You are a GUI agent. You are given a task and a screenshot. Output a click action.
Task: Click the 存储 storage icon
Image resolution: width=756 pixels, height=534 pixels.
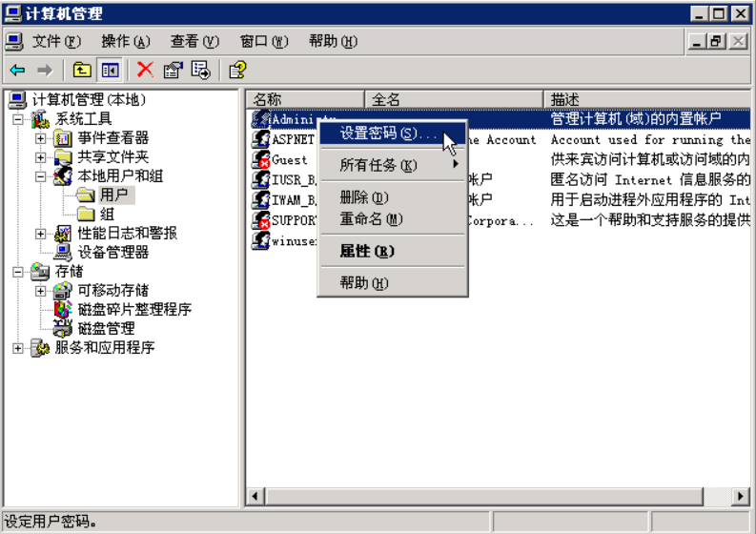tap(40, 272)
